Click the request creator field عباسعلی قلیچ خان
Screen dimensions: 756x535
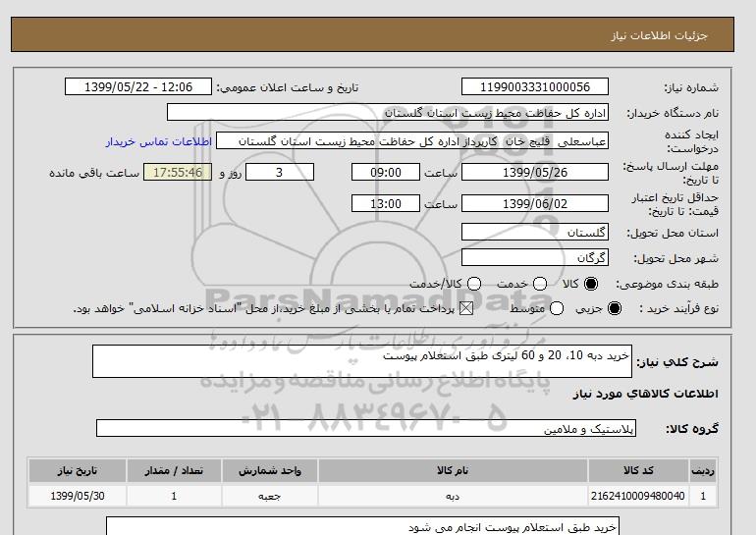point(412,141)
